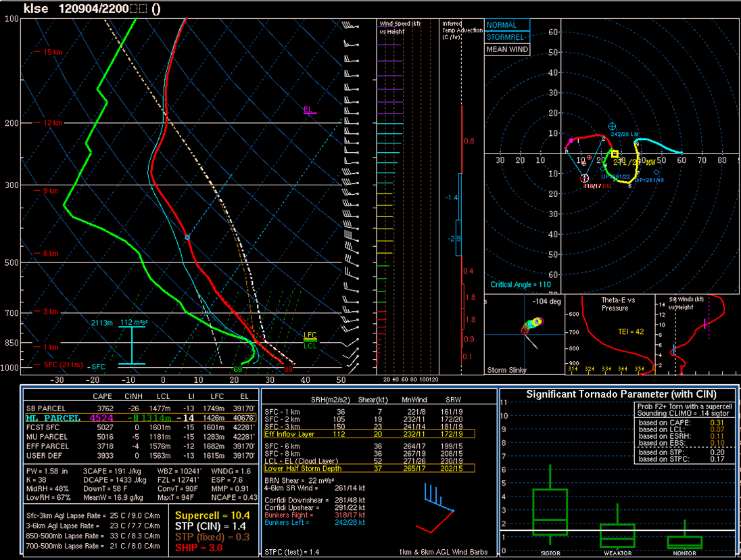Click the TEI = 42 value
Viewport: 741px width, 560px height.
631,332
